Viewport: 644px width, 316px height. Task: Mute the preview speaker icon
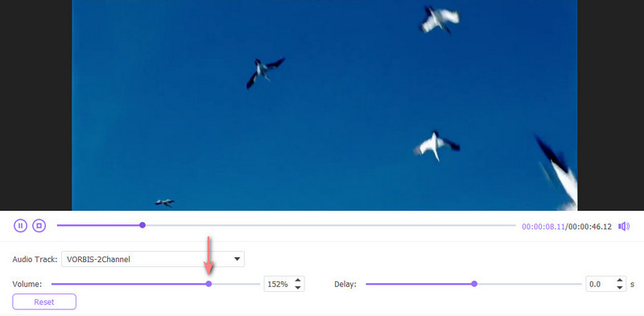[x=624, y=226]
